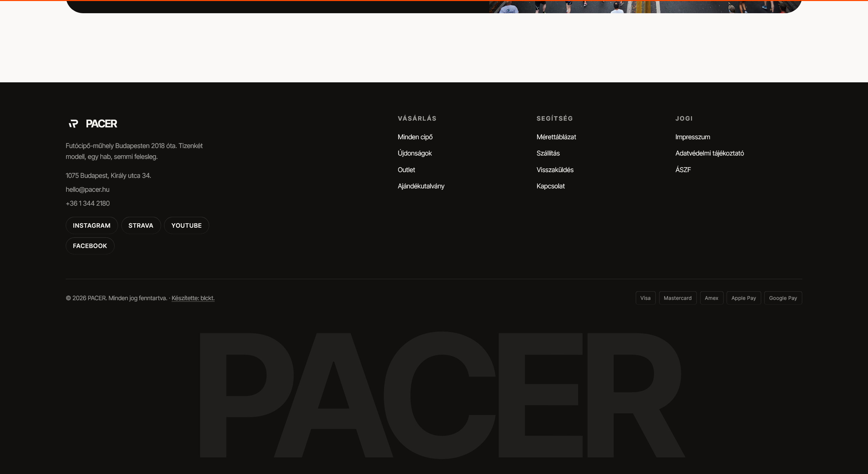Click the Apple Pay badge
The image size is (868, 474).
point(744,298)
